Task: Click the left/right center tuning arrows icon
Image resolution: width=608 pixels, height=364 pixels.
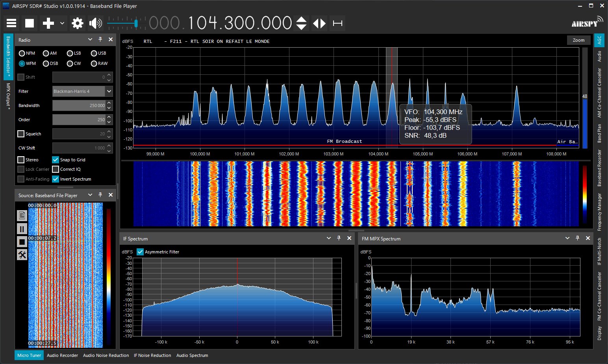Action: click(319, 23)
